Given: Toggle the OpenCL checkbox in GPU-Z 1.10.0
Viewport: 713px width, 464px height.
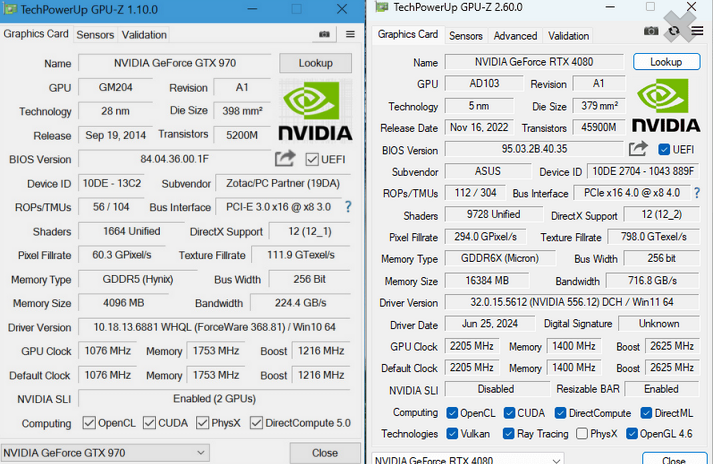Looking at the screenshot, I should [89, 423].
